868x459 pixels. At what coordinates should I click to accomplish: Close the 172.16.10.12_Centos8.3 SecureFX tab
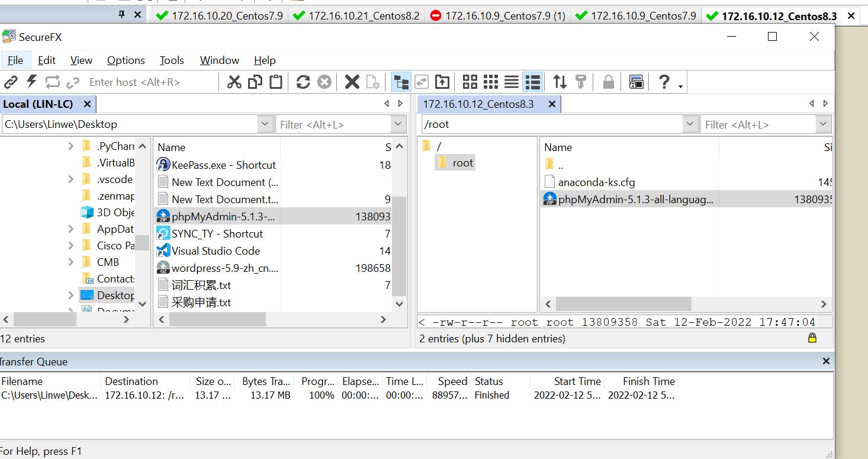(552, 104)
